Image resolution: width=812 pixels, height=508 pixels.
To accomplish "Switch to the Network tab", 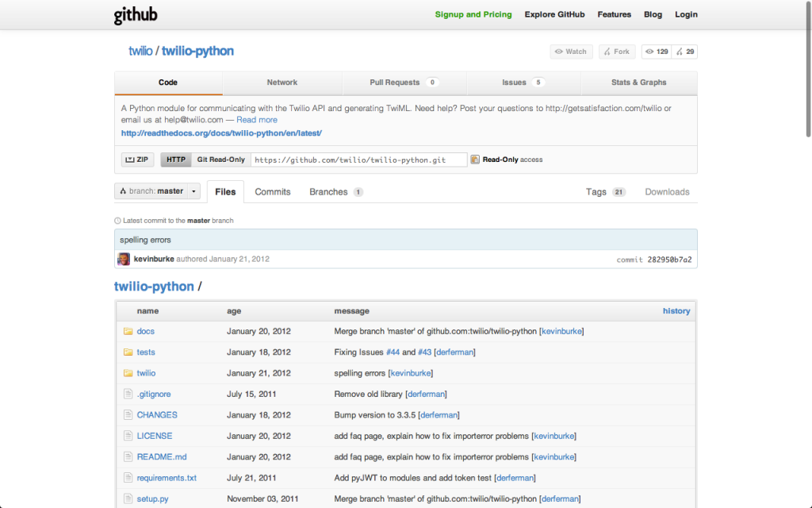I will pyautogui.click(x=282, y=83).
